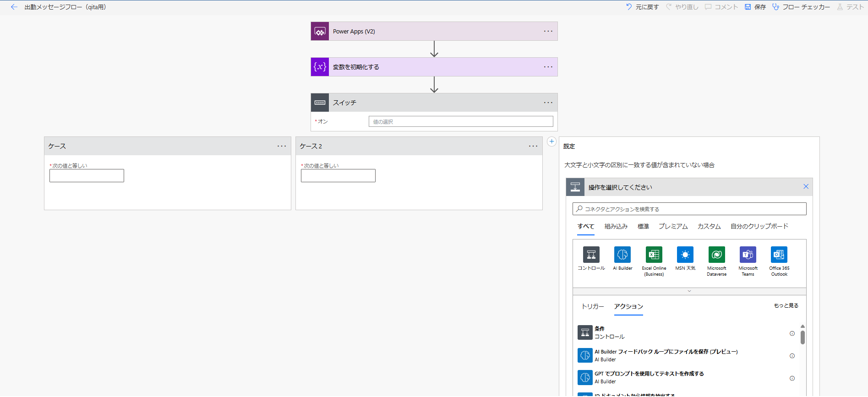Click the 既定 case label
Image resolution: width=868 pixels, height=397 pixels.
coord(569,147)
